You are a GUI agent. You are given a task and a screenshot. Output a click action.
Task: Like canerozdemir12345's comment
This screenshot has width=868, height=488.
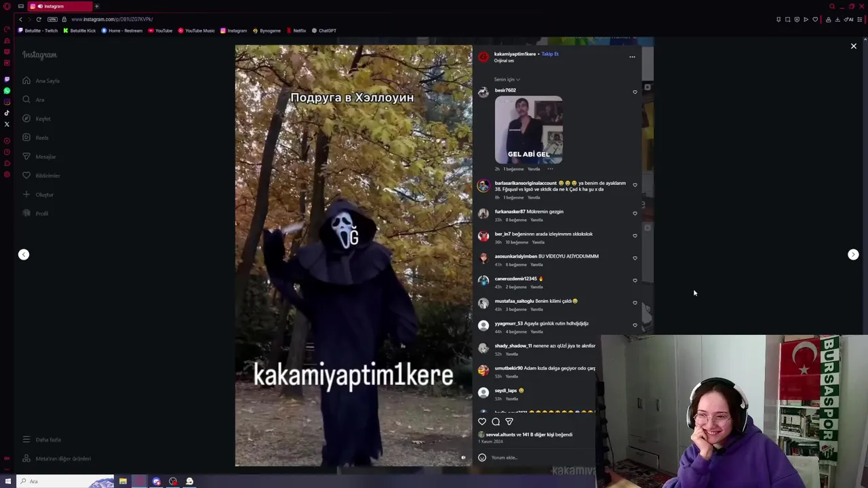coord(635,280)
